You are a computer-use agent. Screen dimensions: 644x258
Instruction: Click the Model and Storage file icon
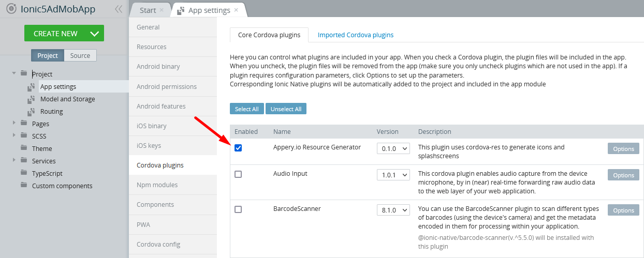coord(31,99)
